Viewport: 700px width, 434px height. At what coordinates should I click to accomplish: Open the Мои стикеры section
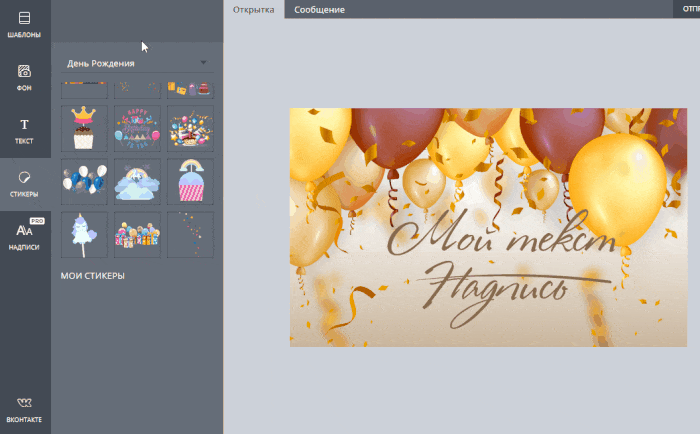point(92,275)
